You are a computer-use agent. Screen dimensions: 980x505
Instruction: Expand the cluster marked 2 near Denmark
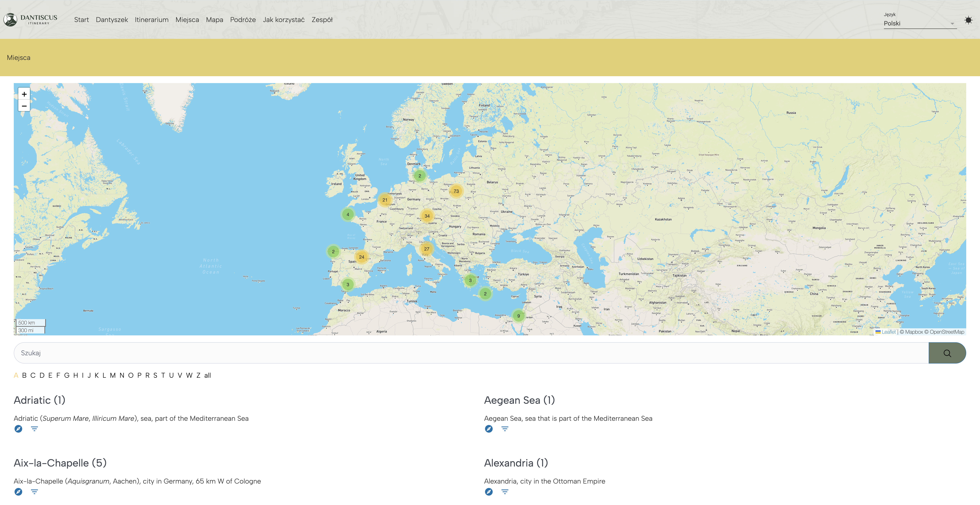[420, 176]
